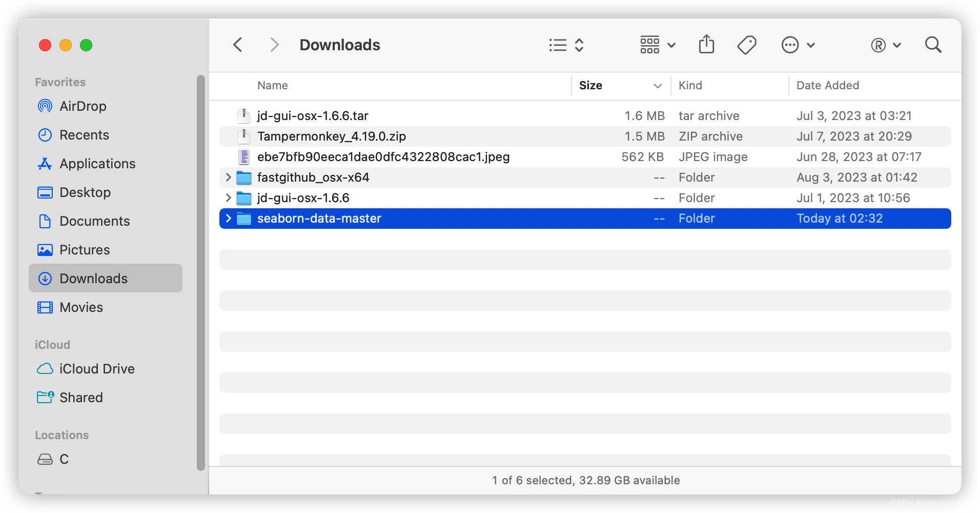Start a search with the magnifying glass
This screenshot has width=980, height=513.
[933, 45]
